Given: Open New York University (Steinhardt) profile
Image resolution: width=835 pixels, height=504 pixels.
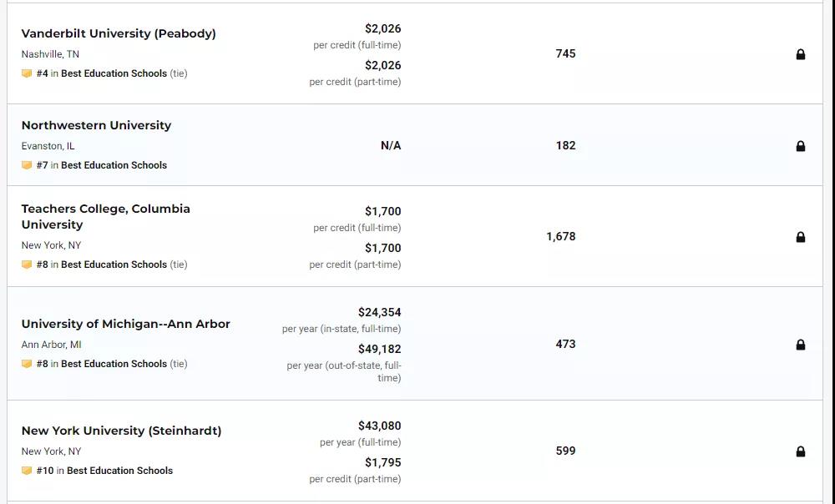Looking at the screenshot, I should tap(121, 431).
